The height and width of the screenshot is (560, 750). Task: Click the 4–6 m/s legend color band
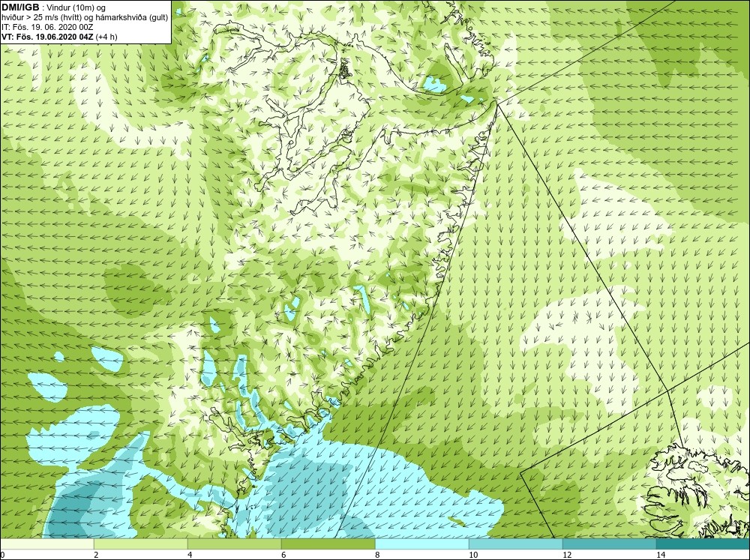tap(234, 544)
